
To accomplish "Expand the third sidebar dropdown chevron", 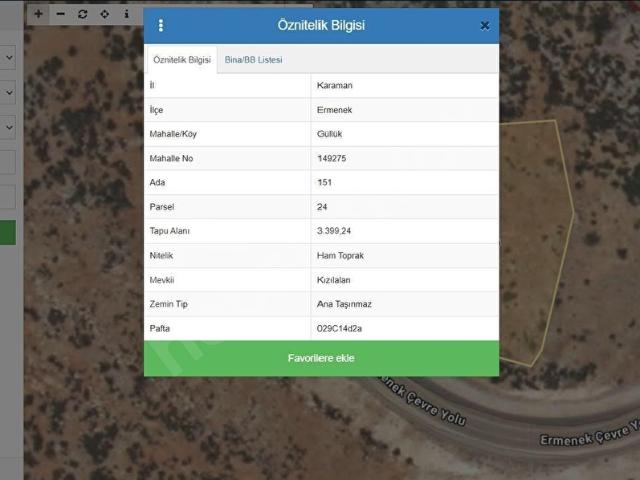I will [x=9, y=127].
